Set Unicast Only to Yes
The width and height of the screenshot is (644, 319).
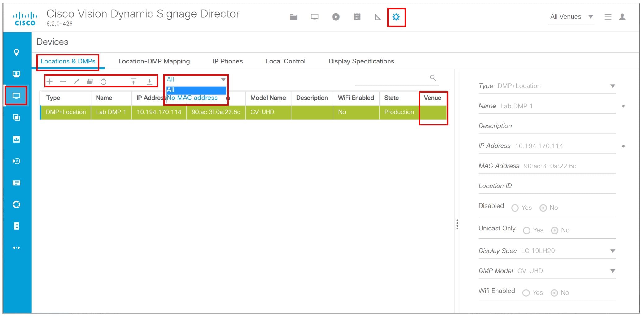526,230
